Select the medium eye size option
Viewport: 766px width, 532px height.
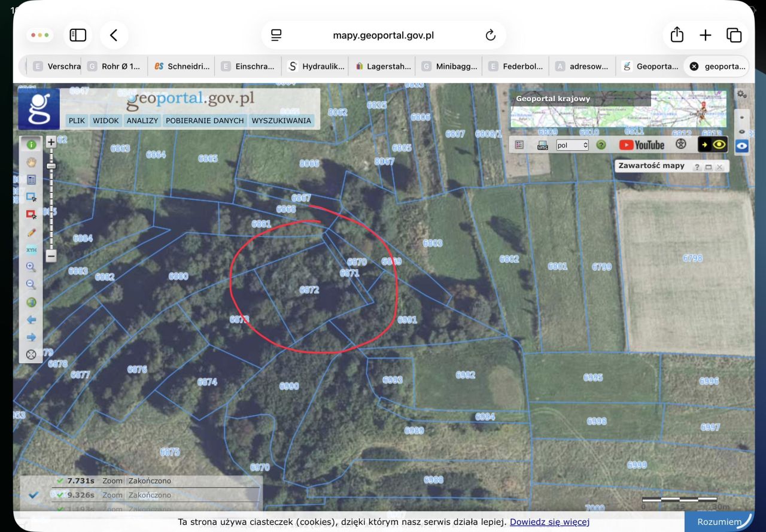coord(742,132)
